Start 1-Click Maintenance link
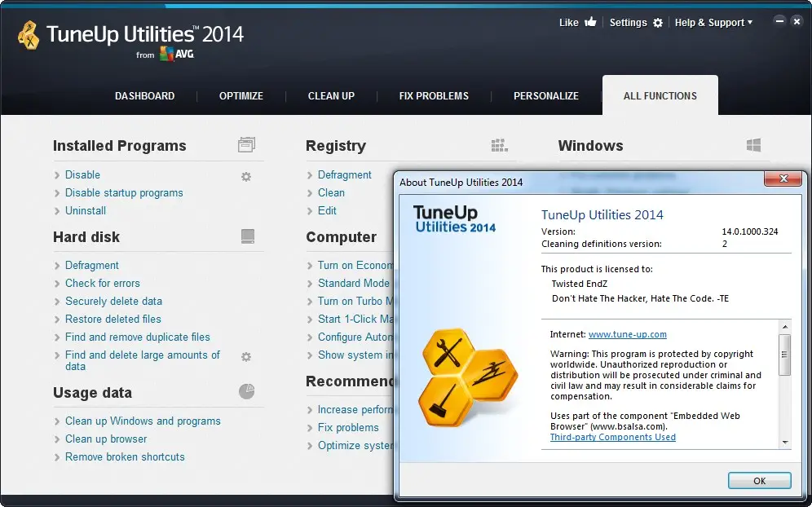Viewport: 812px width, 507px height. (x=355, y=319)
